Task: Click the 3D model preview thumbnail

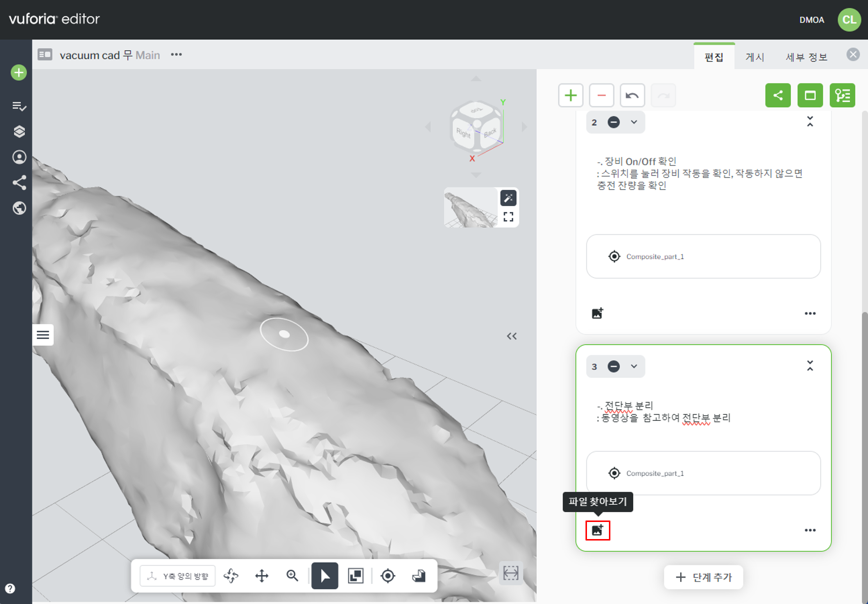Action: click(470, 208)
